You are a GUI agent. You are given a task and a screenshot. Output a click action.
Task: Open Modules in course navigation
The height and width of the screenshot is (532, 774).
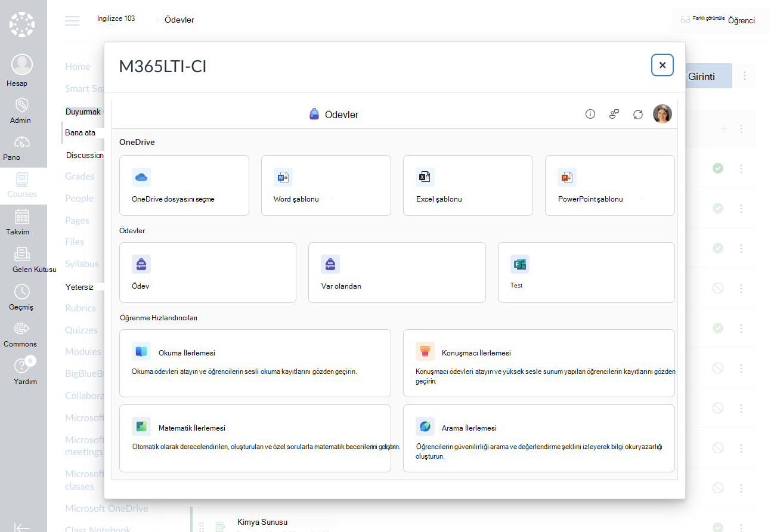(x=83, y=351)
